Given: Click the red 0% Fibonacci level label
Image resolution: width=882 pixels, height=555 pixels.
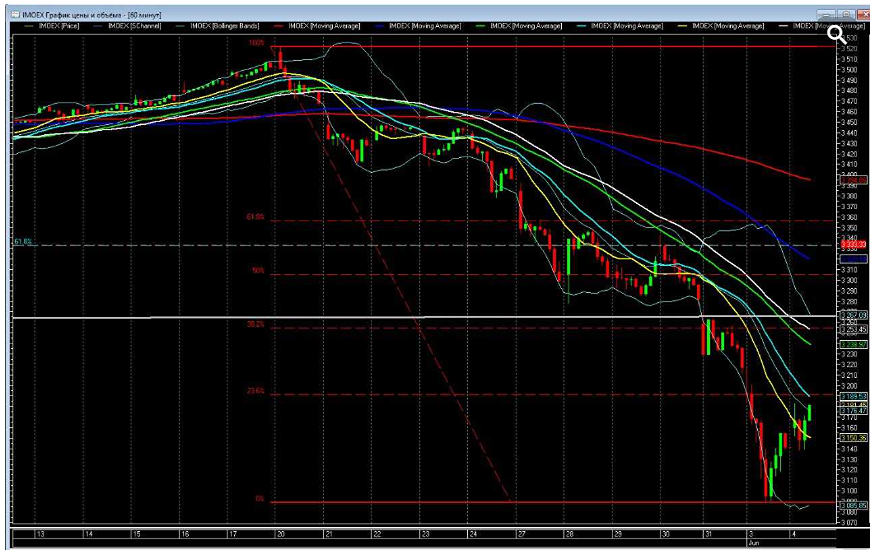Looking at the screenshot, I should click(259, 498).
